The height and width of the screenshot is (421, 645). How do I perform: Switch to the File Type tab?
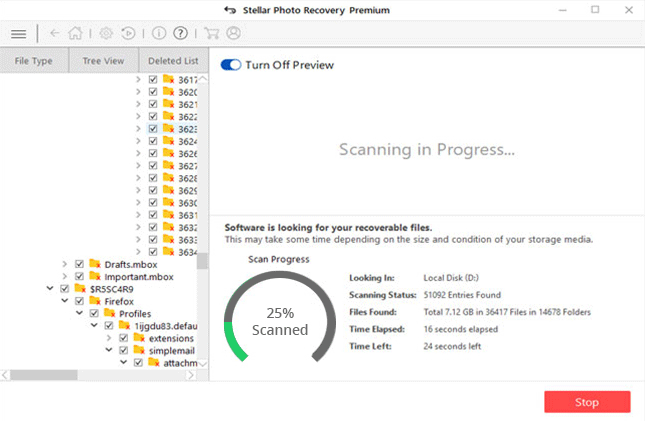point(34,61)
